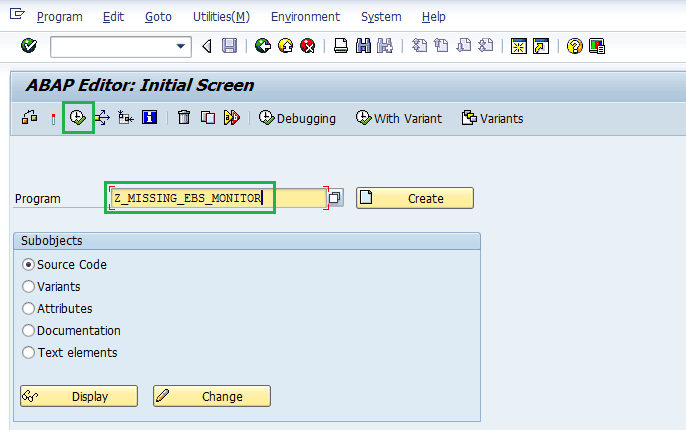Click the Variants toolbar button
This screenshot has width=686, height=430.
493,118
